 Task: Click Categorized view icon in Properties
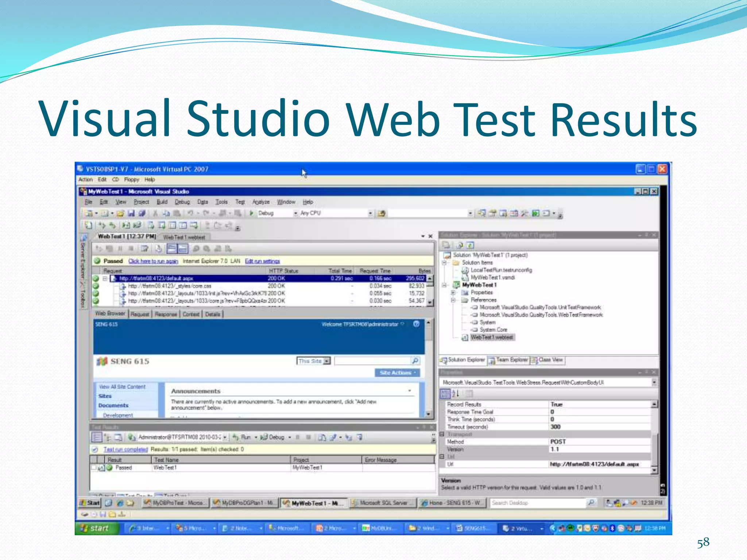pos(445,393)
